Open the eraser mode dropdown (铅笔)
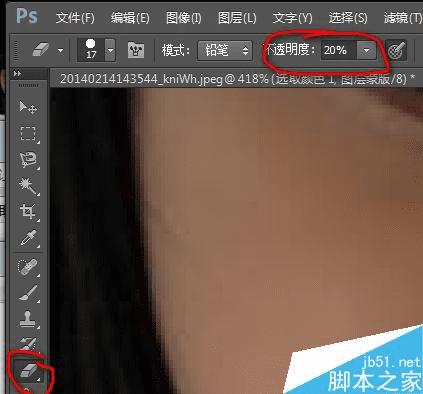 pyautogui.click(x=224, y=50)
